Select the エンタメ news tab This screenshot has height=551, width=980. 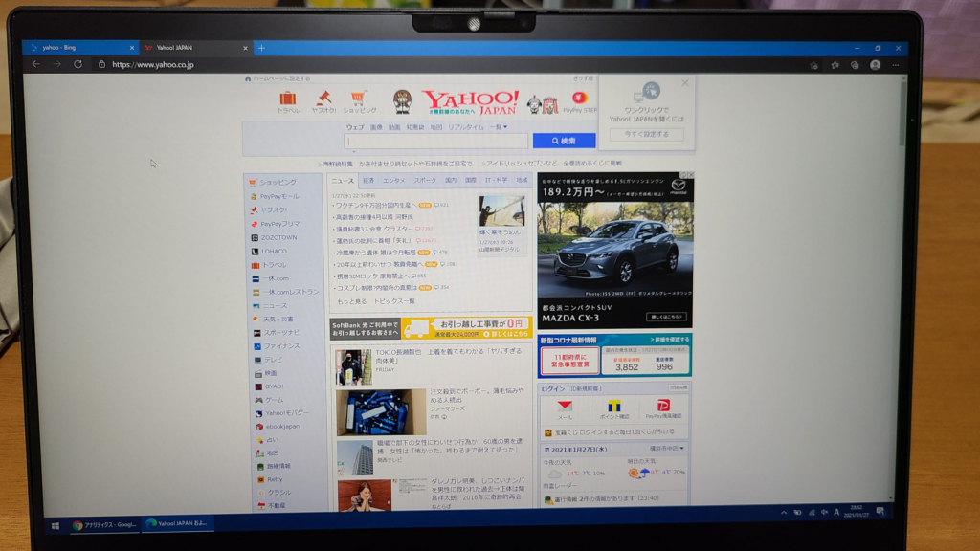[393, 181]
